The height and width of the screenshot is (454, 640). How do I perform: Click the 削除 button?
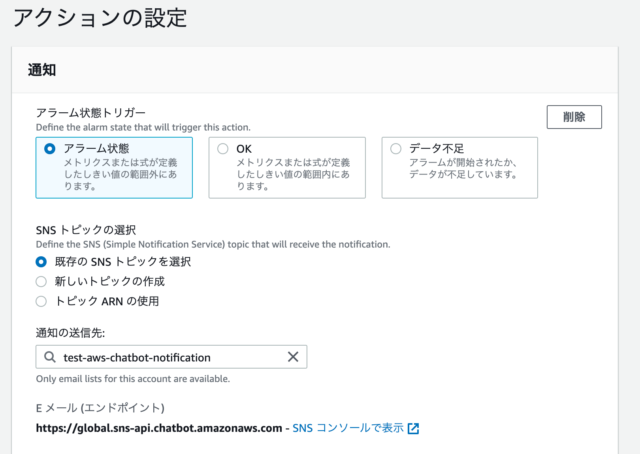pos(574,116)
